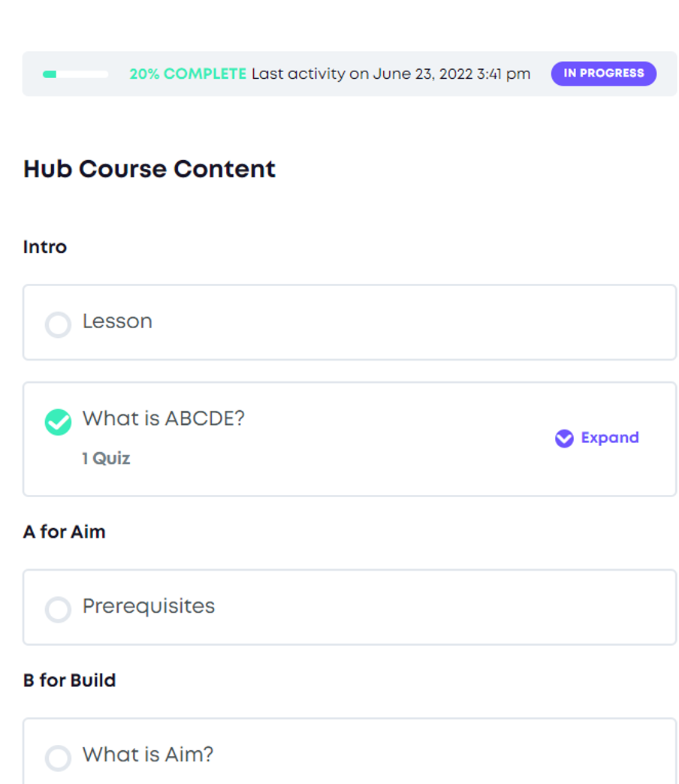679x784 pixels.
Task: Click the status circle beside What is Aim?
Action: coord(58,758)
